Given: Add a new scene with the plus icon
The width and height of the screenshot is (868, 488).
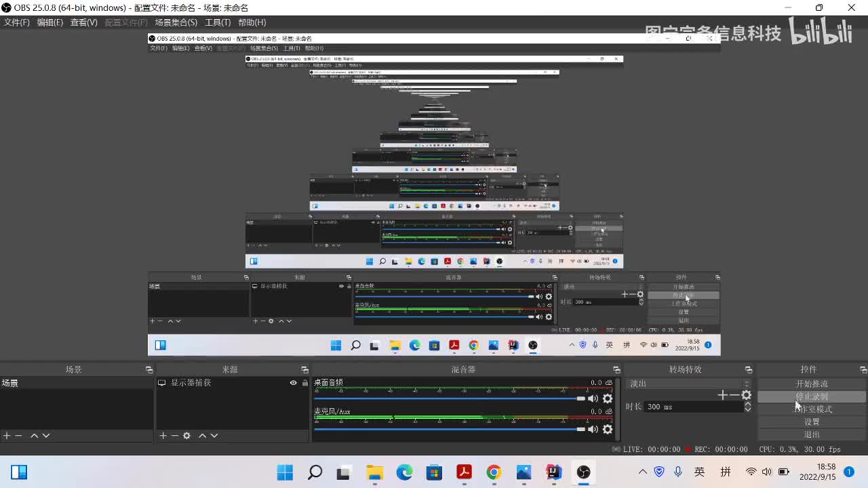Looking at the screenshot, I should (x=7, y=436).
